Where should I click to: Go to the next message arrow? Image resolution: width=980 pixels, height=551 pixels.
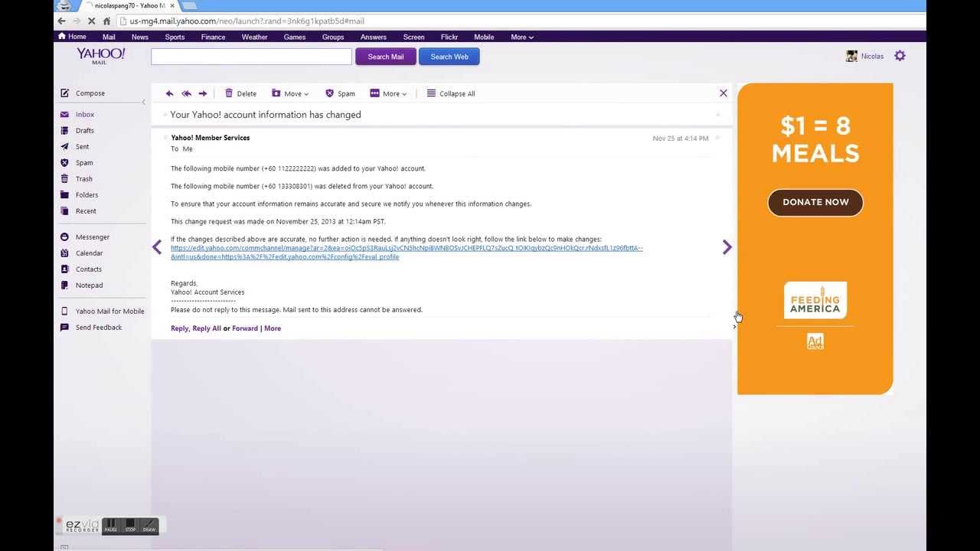click(x=727, y=247)
